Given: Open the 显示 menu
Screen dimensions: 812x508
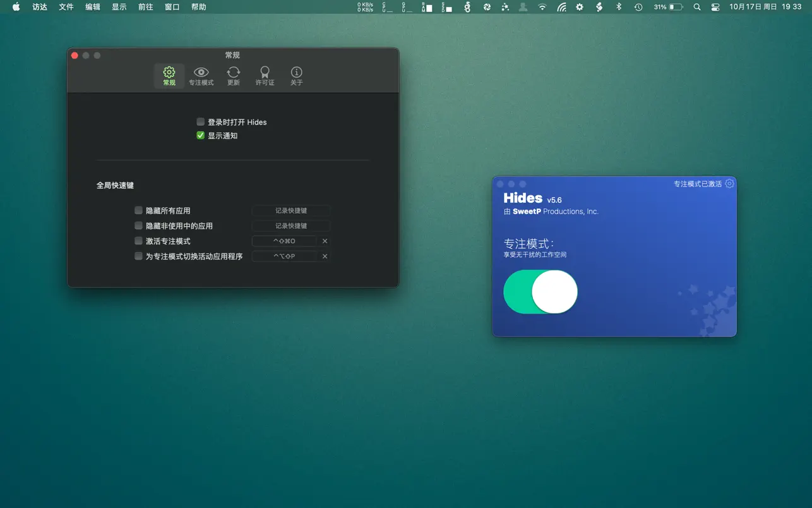Looking at the screenshot, I should coord(119,7).
